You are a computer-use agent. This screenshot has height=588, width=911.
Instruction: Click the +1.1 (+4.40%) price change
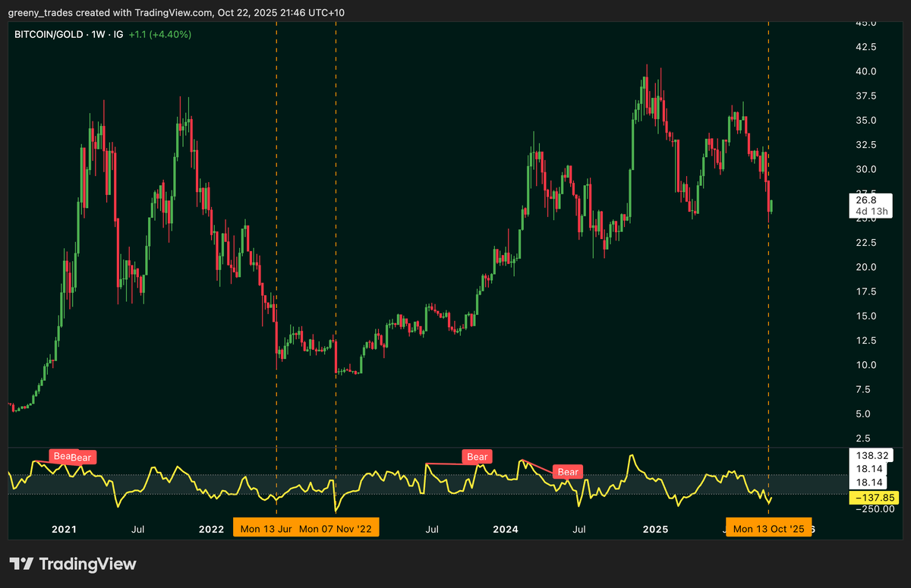[x=159, y=35]
